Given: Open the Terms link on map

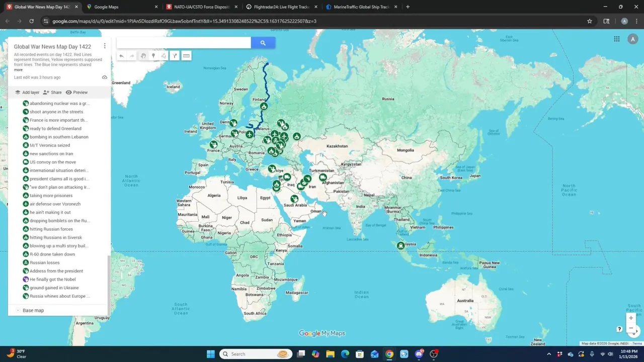Looking at the screenshot, I should (x=637, y=343).
